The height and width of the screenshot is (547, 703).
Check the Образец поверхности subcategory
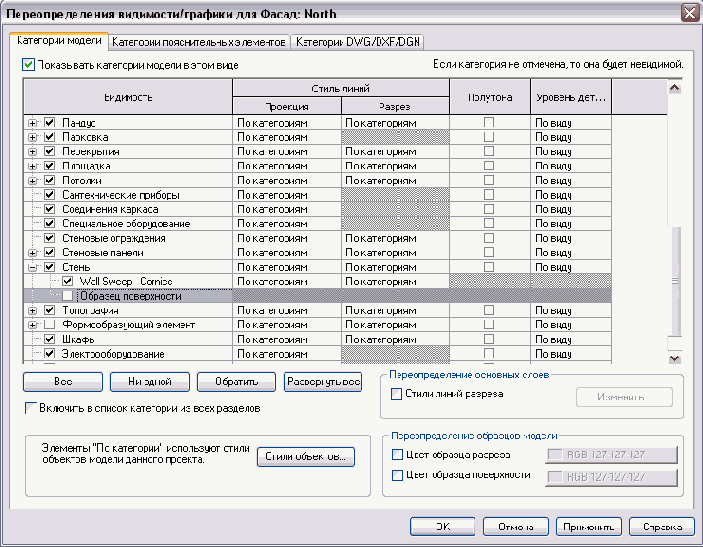tap(67, 295)
